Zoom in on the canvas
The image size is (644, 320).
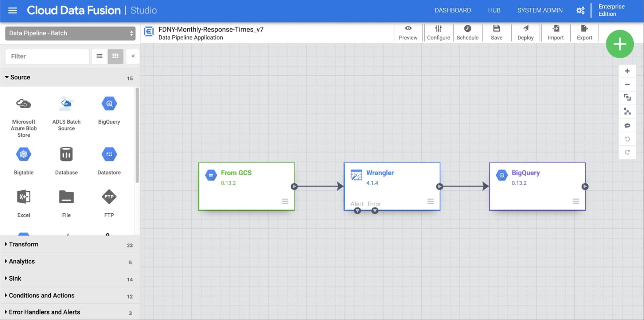(x=627, y=71)
